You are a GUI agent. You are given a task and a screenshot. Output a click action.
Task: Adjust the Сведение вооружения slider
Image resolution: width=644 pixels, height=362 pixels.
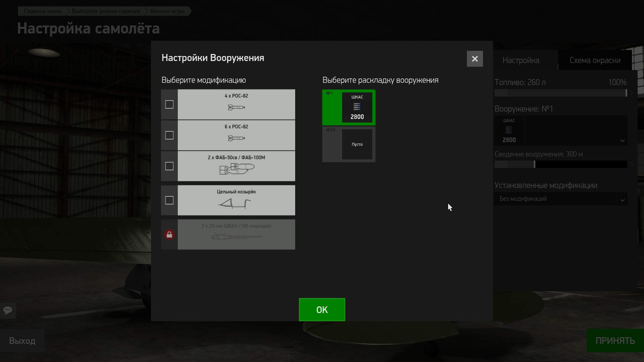point(534,164)
